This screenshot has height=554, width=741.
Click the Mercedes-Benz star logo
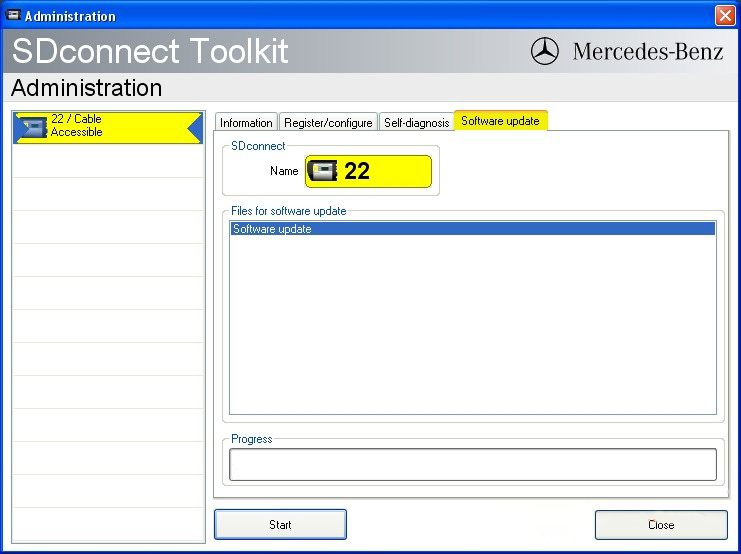click(x=544, y=51)
